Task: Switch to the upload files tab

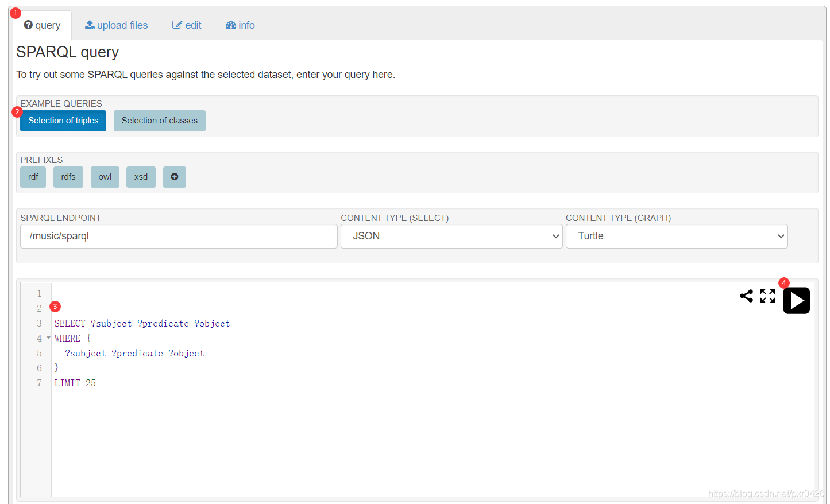Action: [x=117, y=25]
